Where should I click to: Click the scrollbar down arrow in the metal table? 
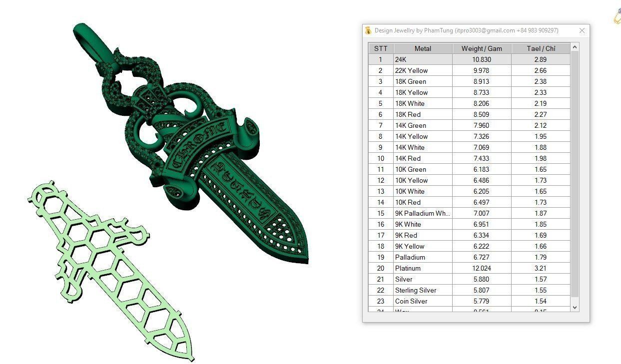[575, 308]
